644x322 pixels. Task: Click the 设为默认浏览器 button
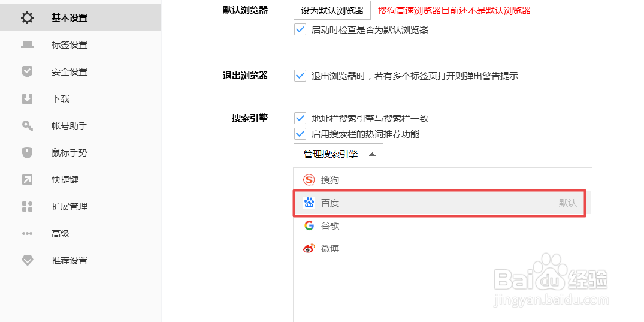click(x=332, y=10)
